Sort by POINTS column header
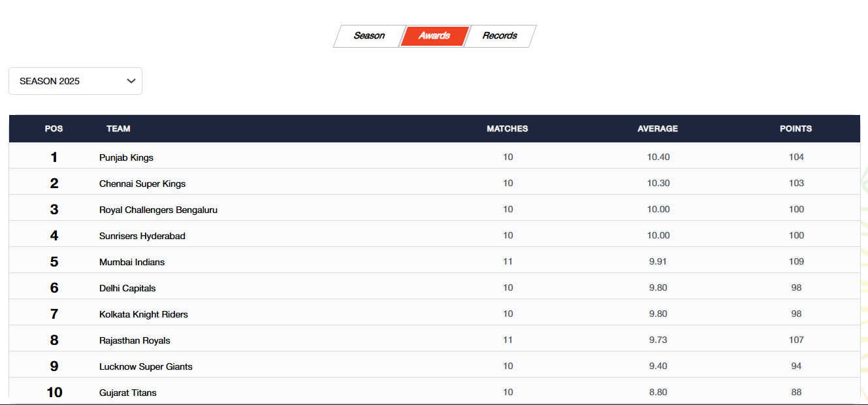Viewport: 868px width, 405px height. click(796, 129)
